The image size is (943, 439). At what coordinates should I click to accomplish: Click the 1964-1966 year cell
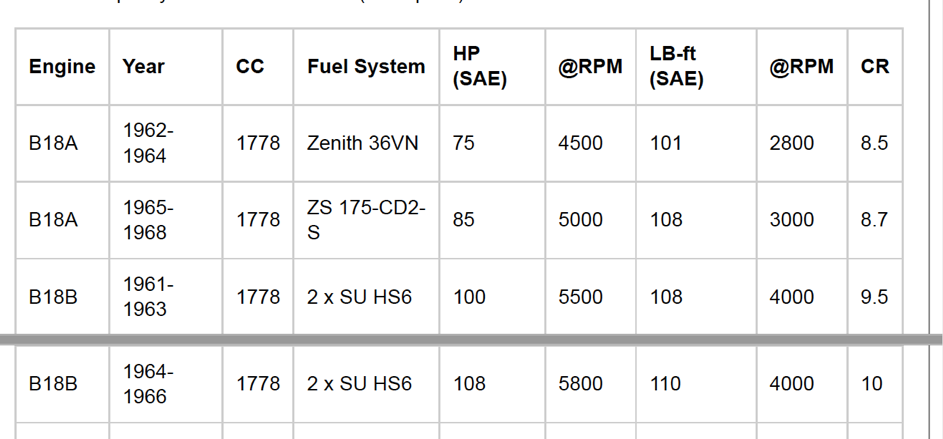(x=166, y=384)
